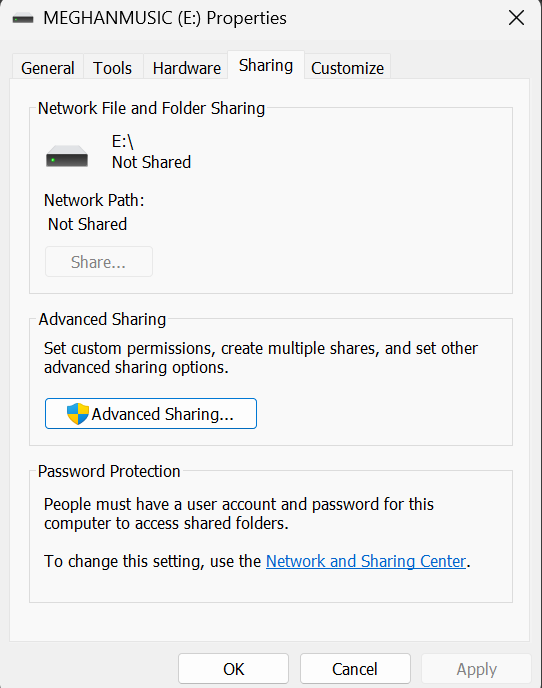Click the Network Path label
542x688 pixels.
pos(94,200)
